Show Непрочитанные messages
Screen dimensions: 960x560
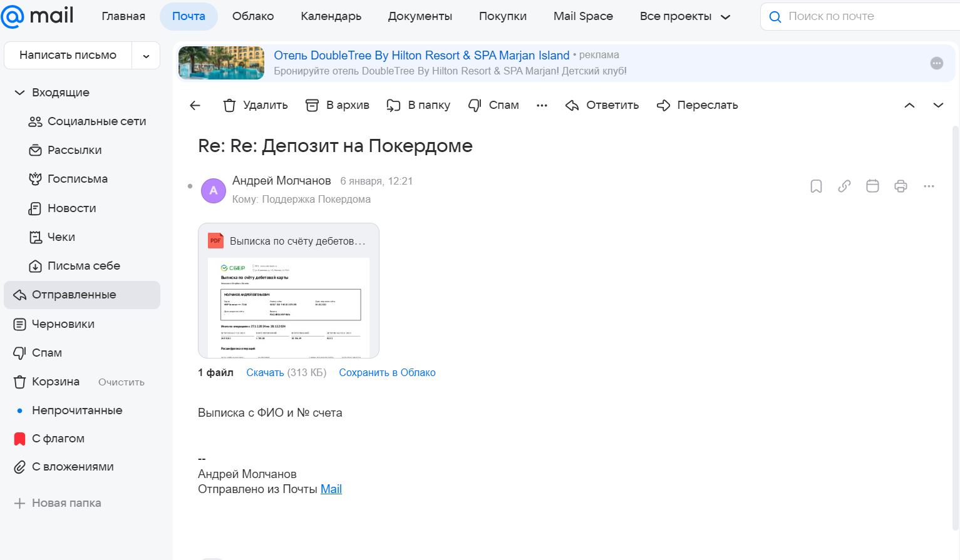(x=77, y=410)
